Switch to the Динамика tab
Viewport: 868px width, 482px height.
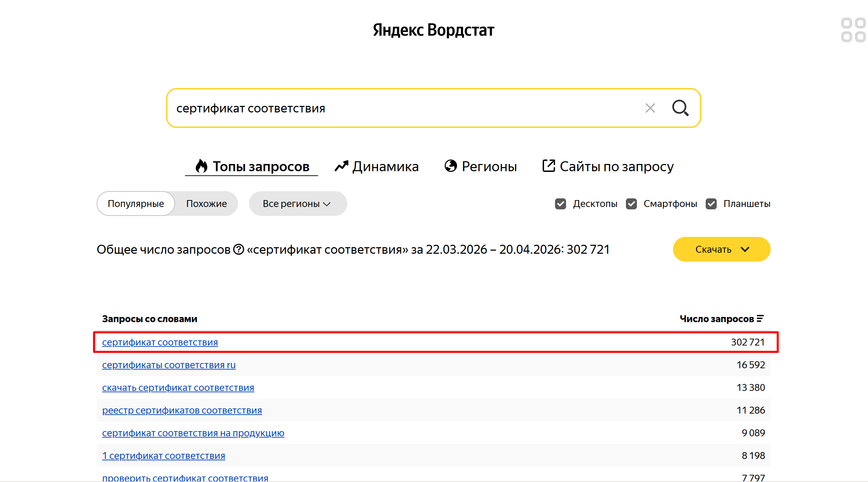coord(377,166)
